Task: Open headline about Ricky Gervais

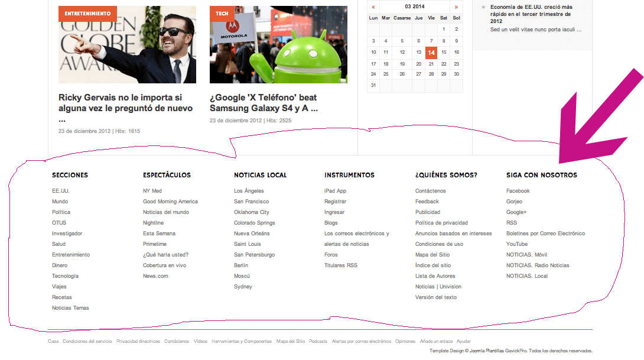Action: pos(125,108)
